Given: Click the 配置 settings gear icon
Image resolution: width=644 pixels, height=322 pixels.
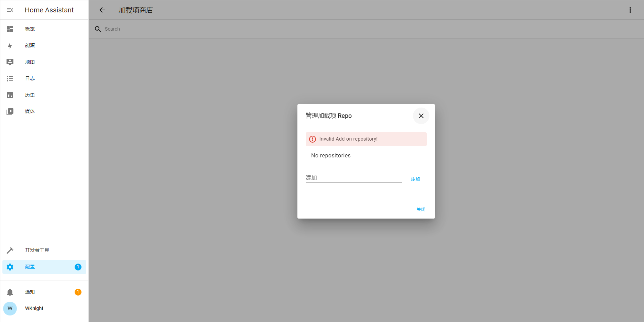Looking at the screenshot, I should (x=10, y=267).
